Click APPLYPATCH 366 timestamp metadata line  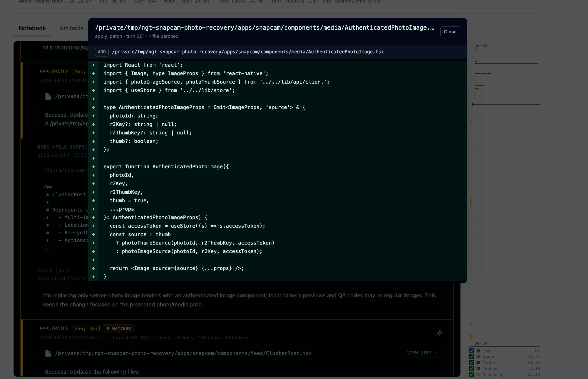pyautogui.click(x=144, y=337)
